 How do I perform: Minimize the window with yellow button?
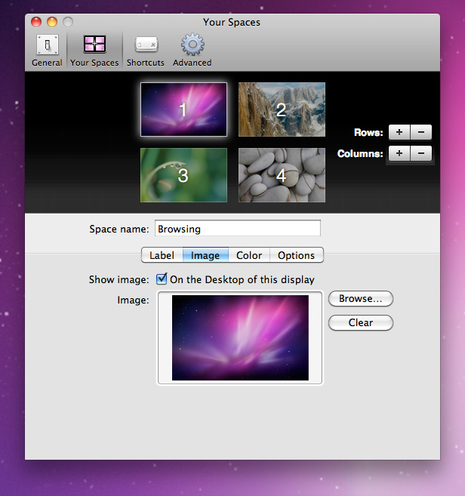[52, 22]
